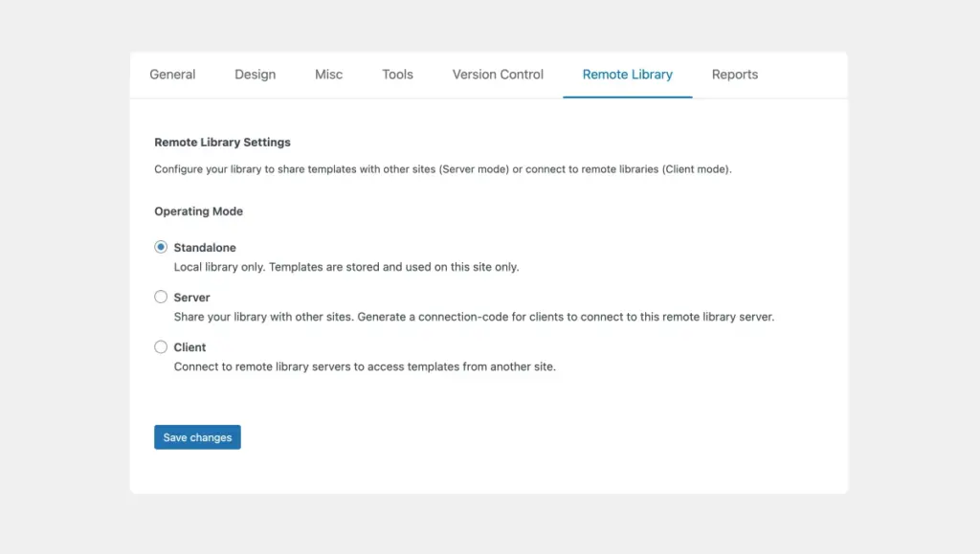Click the bold Server option label
This screenshot has width=980, height=554.
(x=191, y=298)
